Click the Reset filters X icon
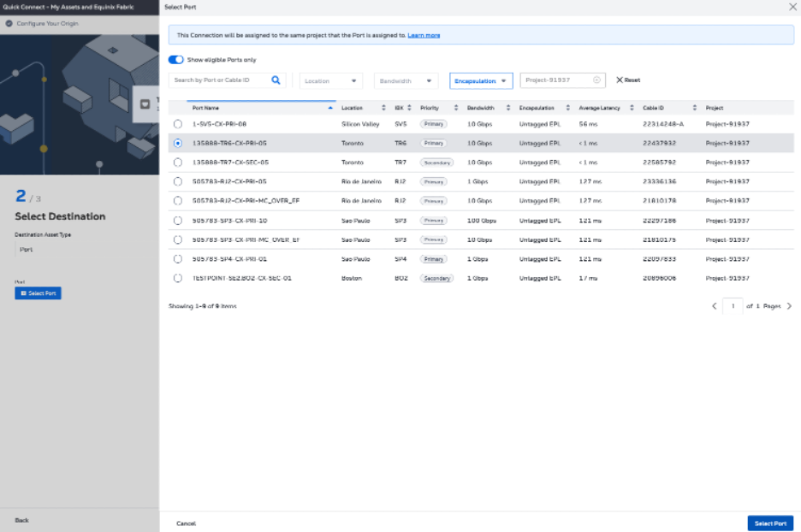This screenshot has height=532, width=801. coord(620,80)
